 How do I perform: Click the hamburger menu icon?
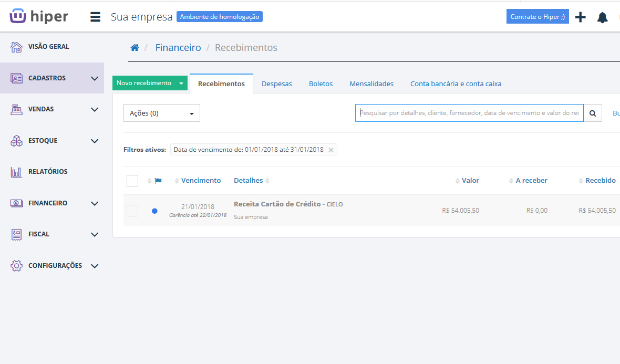[x=95, y=17]
